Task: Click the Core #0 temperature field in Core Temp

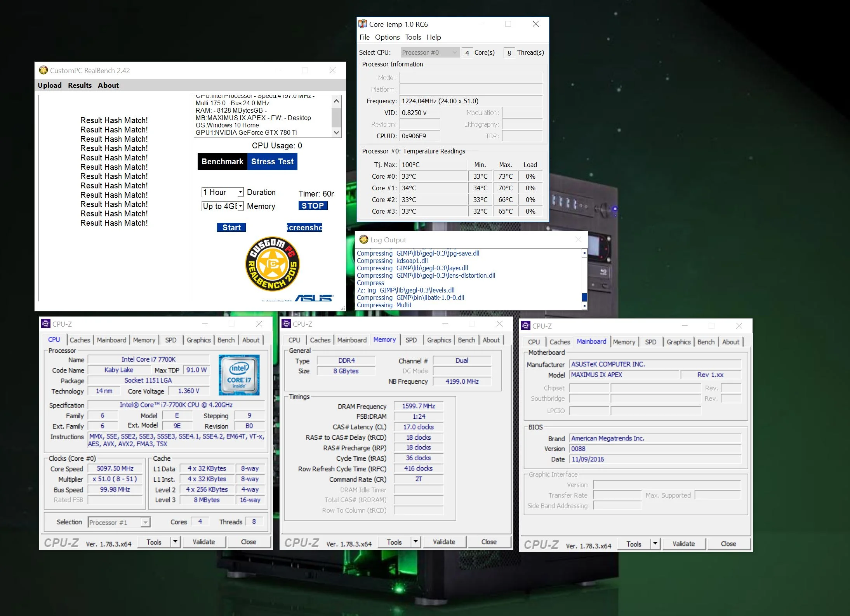Action: click(x=434, y=176)
